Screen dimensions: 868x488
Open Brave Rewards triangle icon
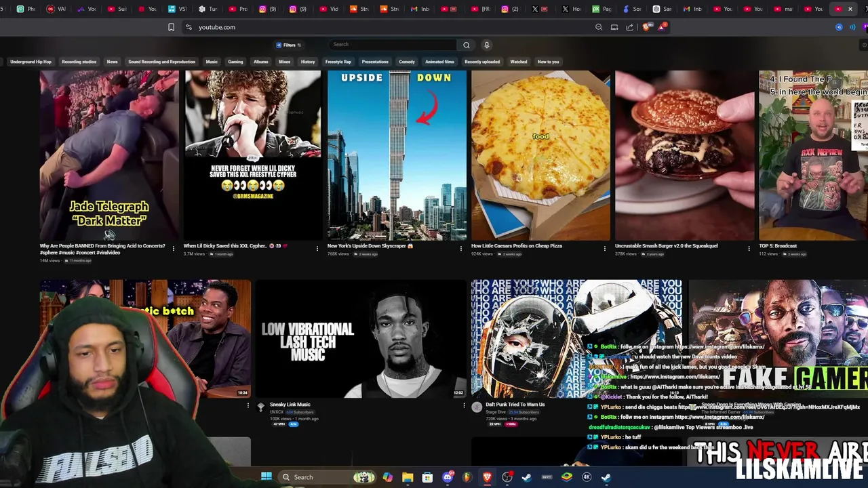click(661, 27)
